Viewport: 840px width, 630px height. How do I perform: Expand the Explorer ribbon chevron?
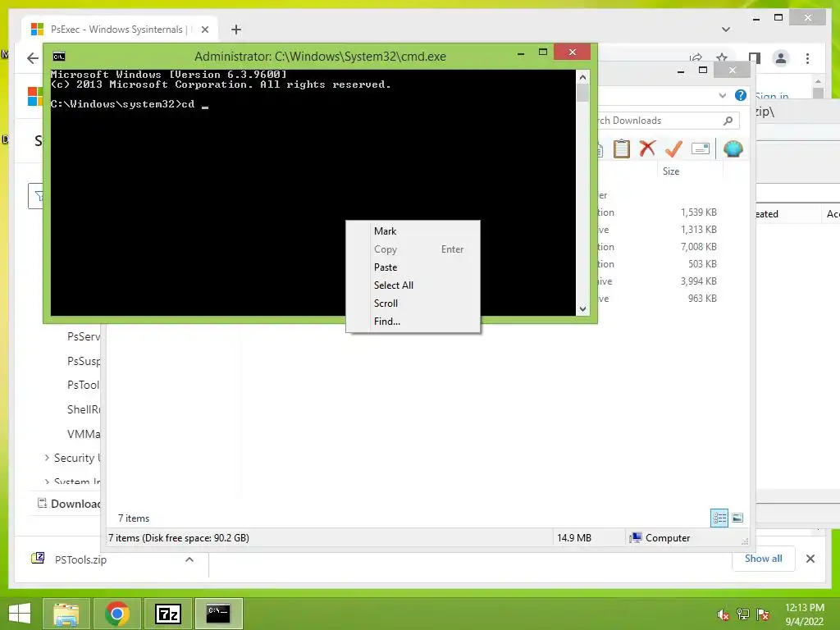coord(722,95)
